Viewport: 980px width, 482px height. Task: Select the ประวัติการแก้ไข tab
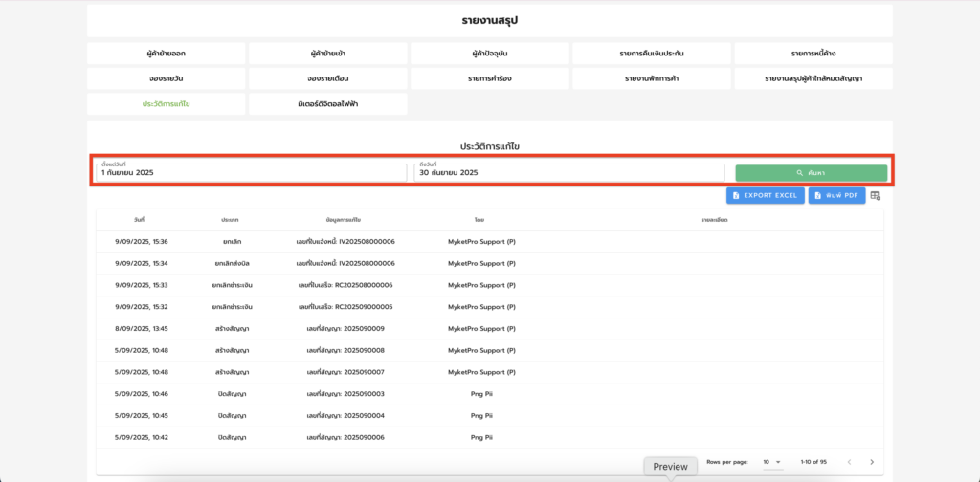167,104
